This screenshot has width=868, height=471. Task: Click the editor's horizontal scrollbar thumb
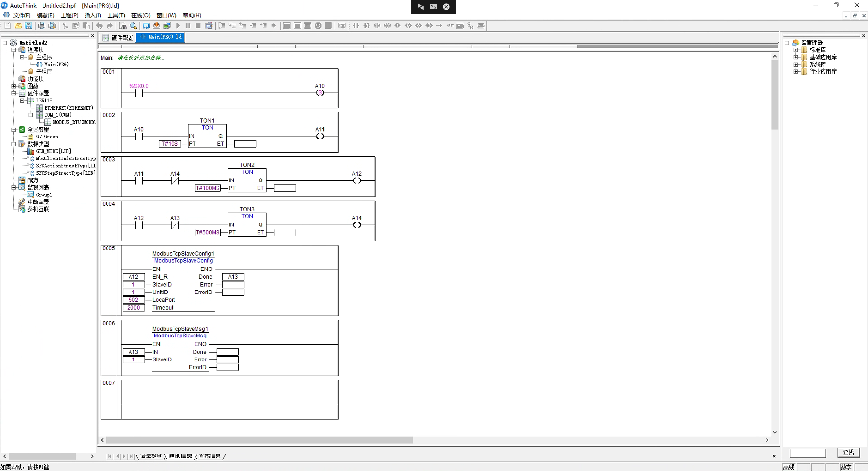(x=259, y=440)
